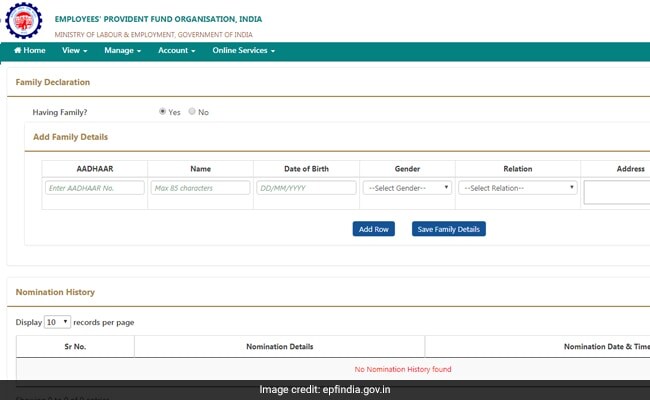Go to Home in navigation bar
Screen dimensions: 650x400
click(x=30, y=50)
